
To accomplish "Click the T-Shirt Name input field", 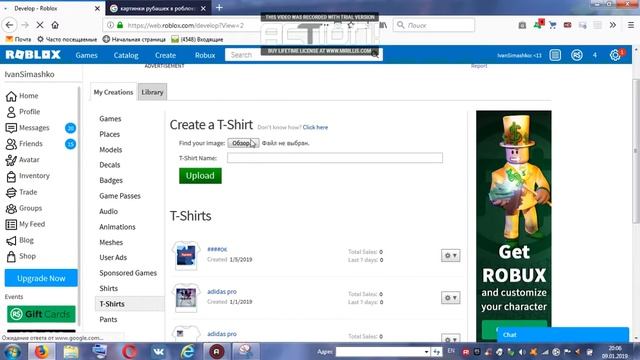I will coord(335,158).
